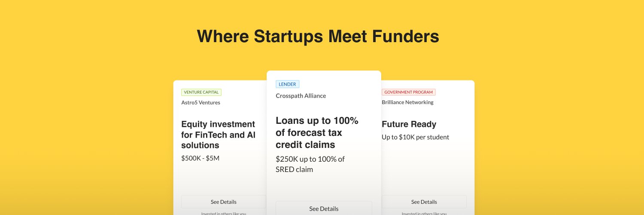Open the Astro5 Ventures funder name
This screenshot has height=215, width=644.
pyautogui.click(x=200, y=102)
